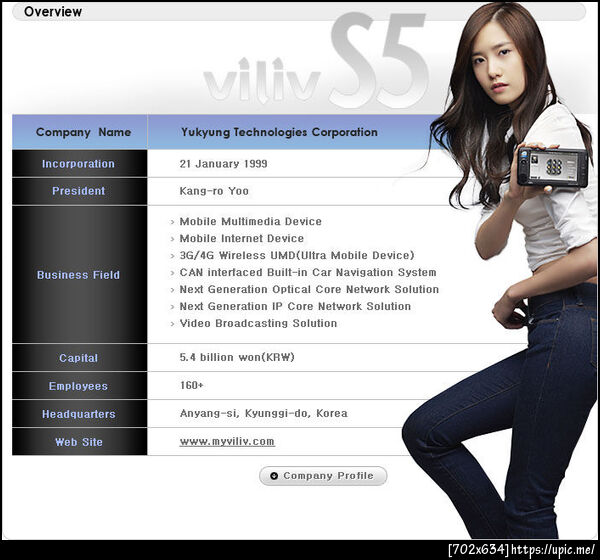
Task: Select the '21 January 1999' value
Action: (x=223, y=164)
